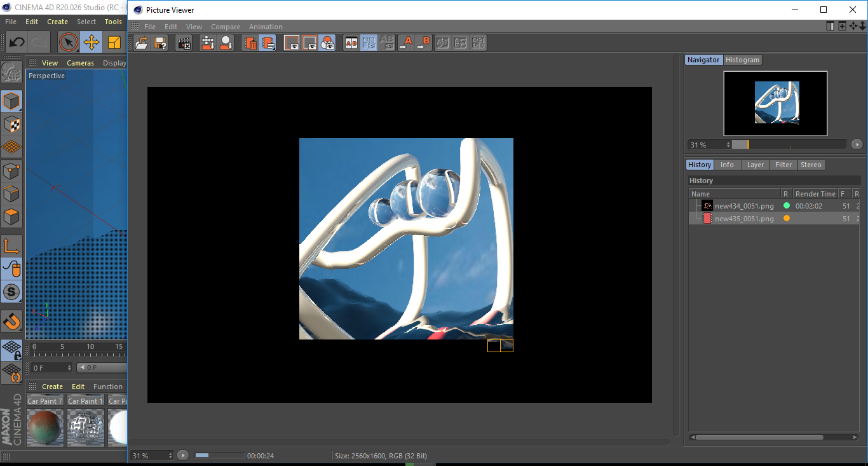Click the greyed AB swap icon

pos(443,43)
